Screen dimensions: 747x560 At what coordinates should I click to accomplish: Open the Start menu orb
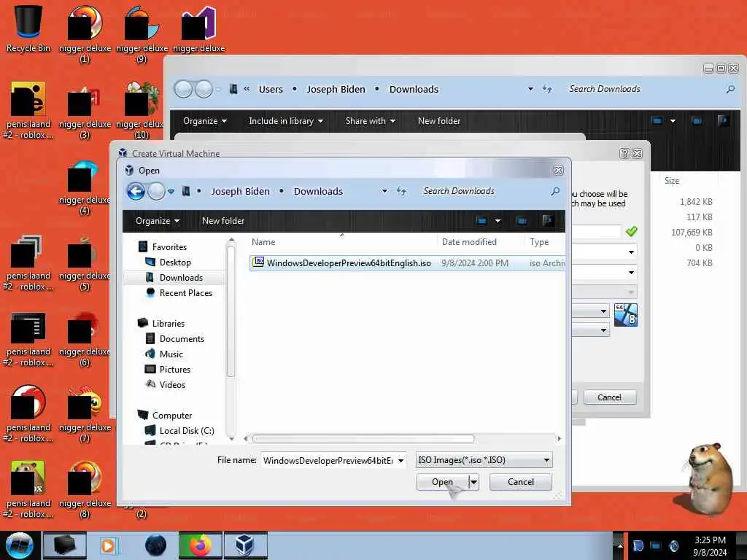(x=19, y=545)
